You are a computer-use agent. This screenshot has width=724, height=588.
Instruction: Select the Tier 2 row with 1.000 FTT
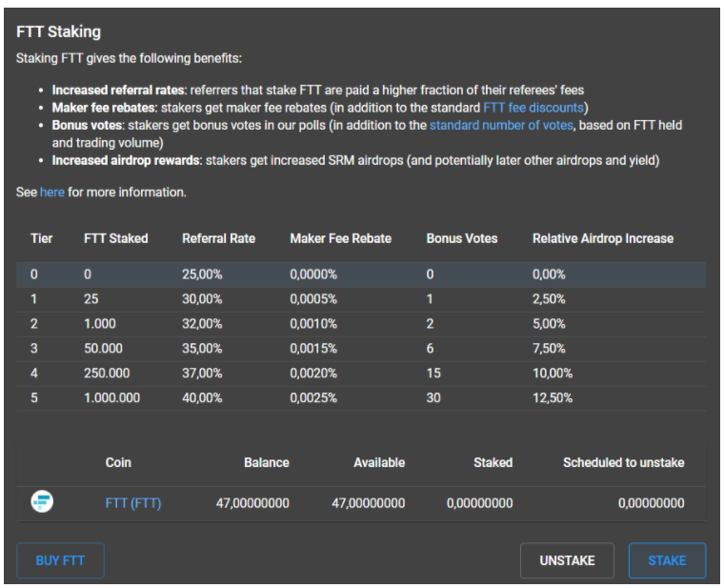tap(360, 324)
